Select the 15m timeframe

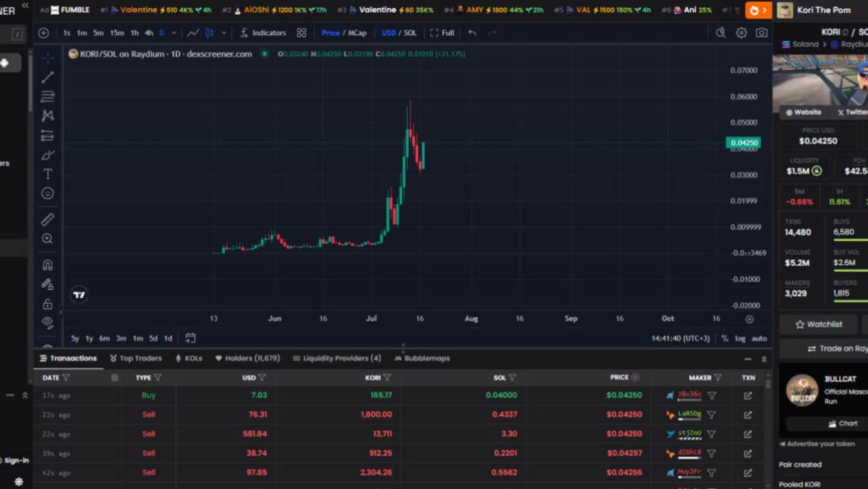tap(117, 33)
